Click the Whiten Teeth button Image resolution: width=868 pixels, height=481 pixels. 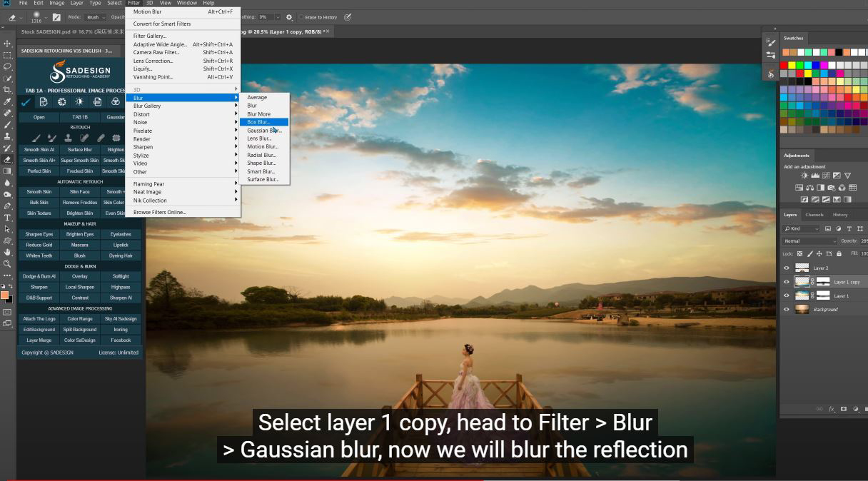point(39,255)
